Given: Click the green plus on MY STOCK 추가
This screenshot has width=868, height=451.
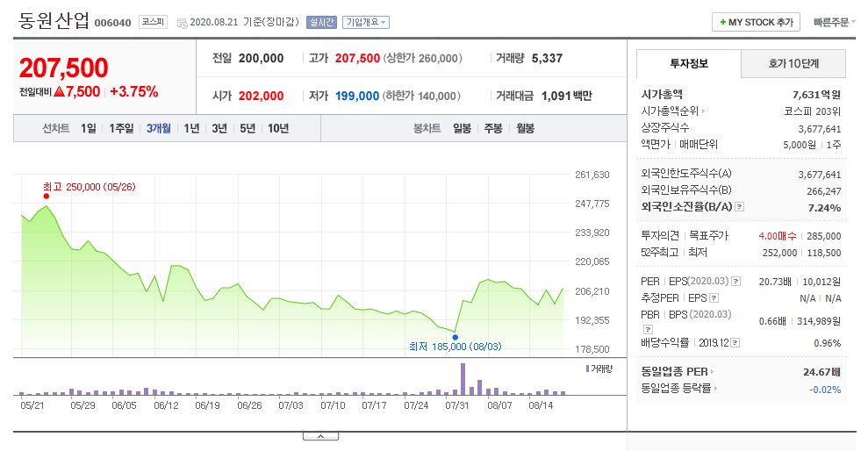Looking at the screenshot, I should 722,22.
